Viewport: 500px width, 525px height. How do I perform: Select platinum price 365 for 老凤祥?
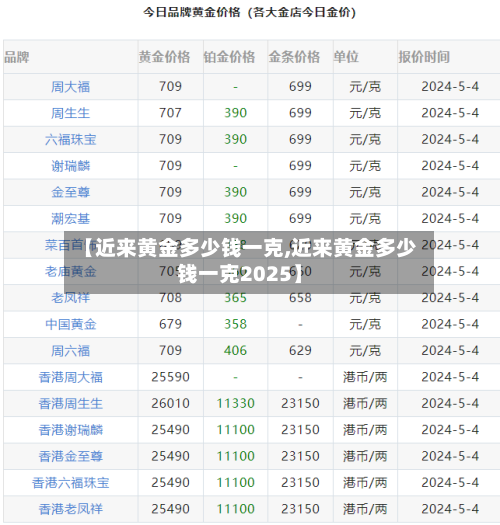(x=235, y=298)
